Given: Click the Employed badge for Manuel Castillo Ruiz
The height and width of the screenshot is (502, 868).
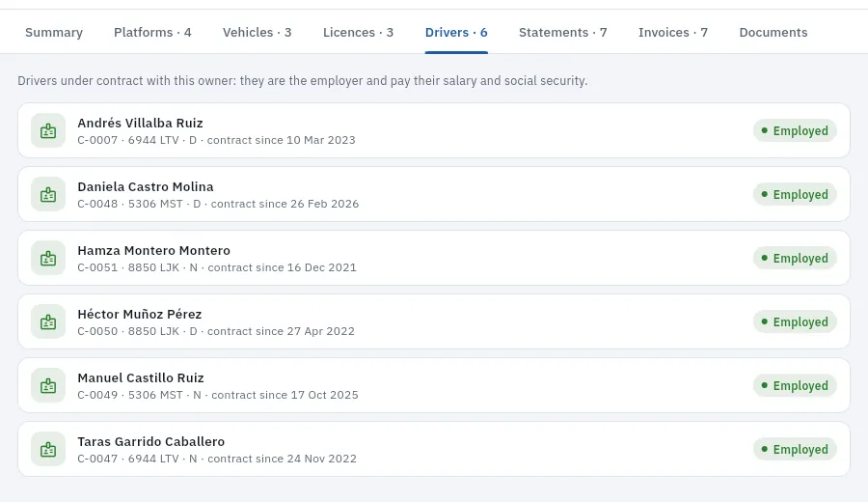Looking at the screenshot, I should pyautogui.click(x=795, y=385).
